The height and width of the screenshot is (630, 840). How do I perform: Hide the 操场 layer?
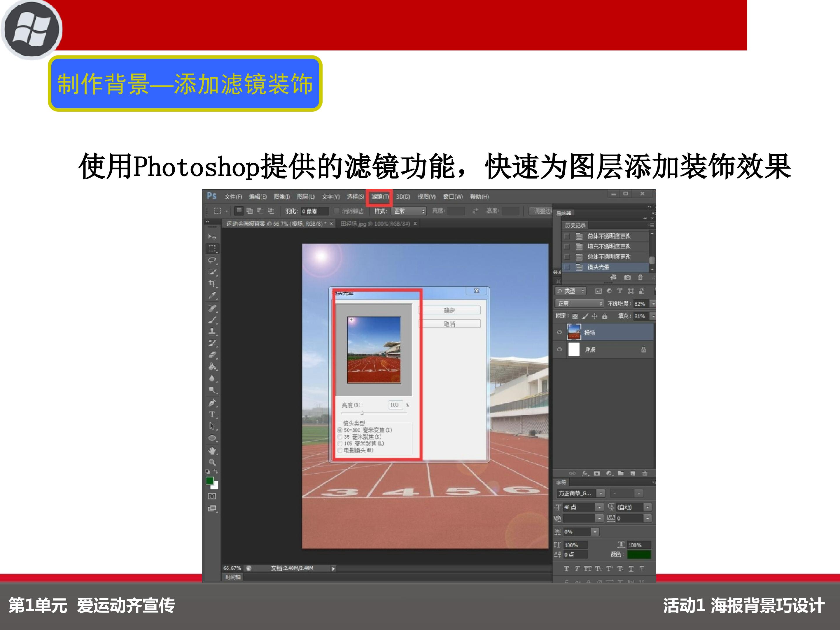click(559, 332)
